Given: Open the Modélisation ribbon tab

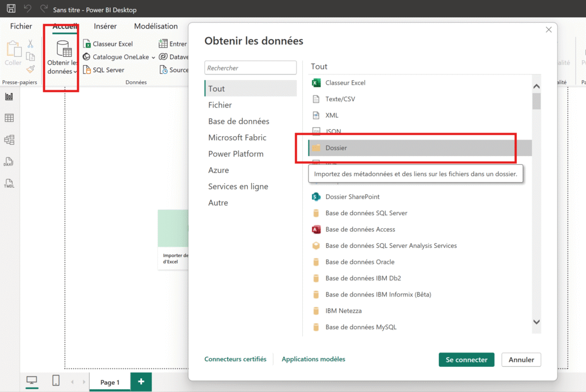Looking at the screenshot, I should (x=156, y=26).
